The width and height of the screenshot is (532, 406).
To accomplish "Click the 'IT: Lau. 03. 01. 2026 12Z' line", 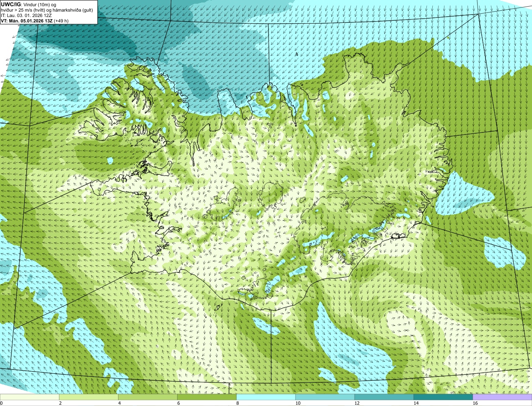I will pos(27,15).
